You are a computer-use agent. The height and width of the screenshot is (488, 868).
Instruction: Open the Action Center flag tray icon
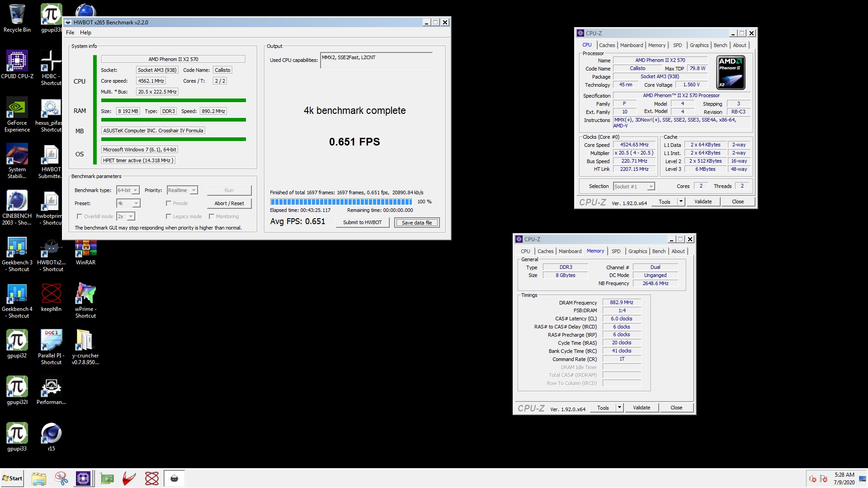824,479
